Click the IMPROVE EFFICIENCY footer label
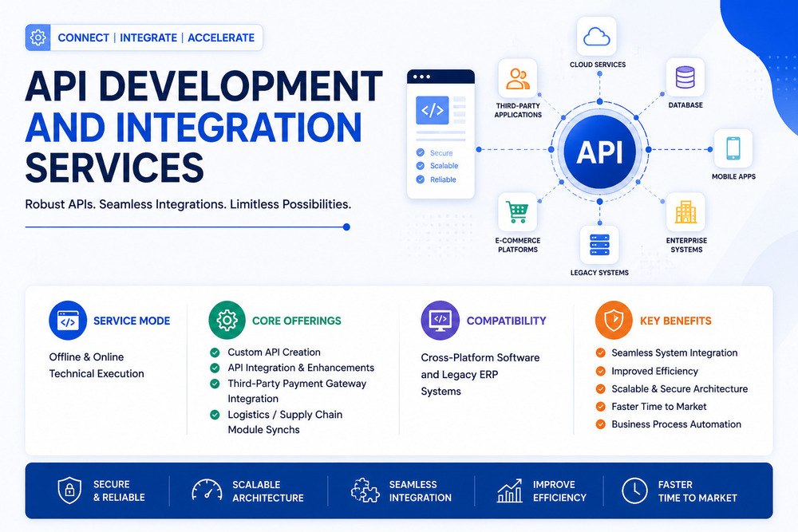The width and height of the screenshot is (798, 532). (560, 491)
